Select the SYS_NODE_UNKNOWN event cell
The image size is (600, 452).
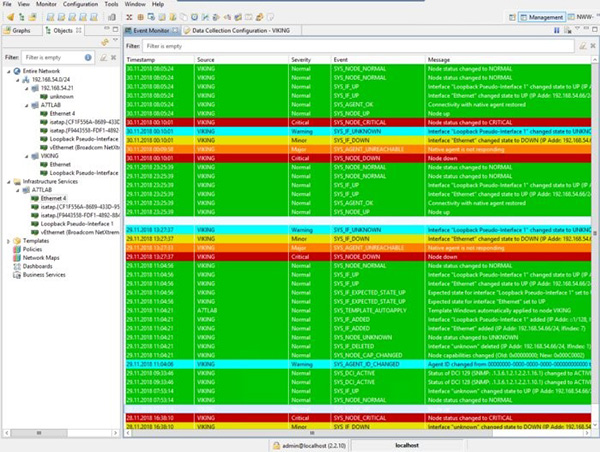pyautogui.click(x=378, y=337)
